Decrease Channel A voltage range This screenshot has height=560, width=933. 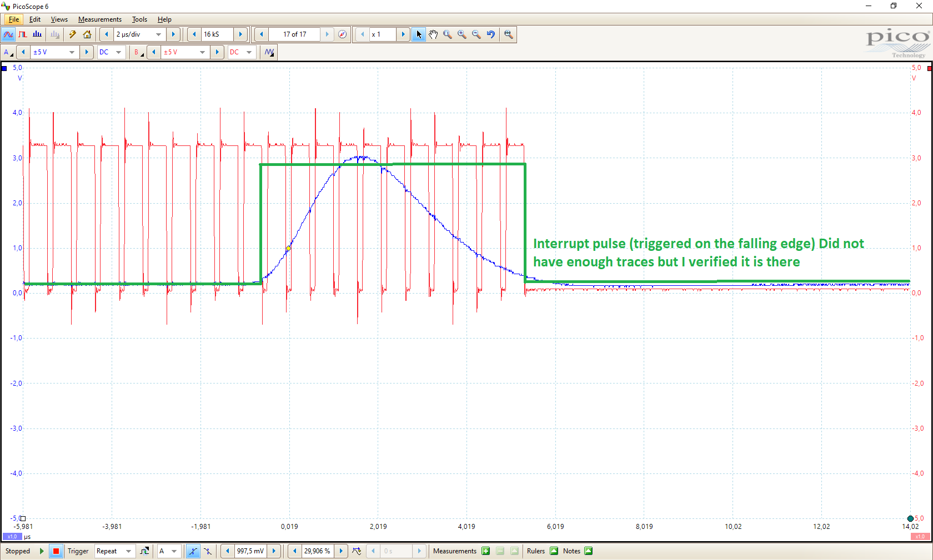(x=23, y=52)
